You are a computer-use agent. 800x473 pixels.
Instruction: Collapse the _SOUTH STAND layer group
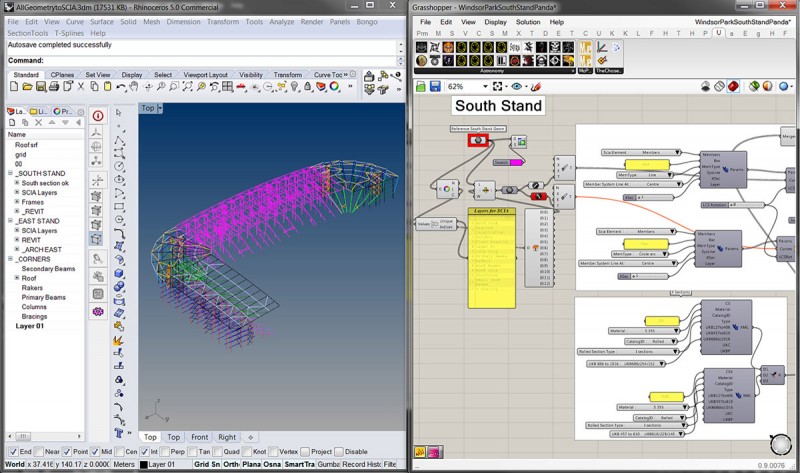coord(9,174)
